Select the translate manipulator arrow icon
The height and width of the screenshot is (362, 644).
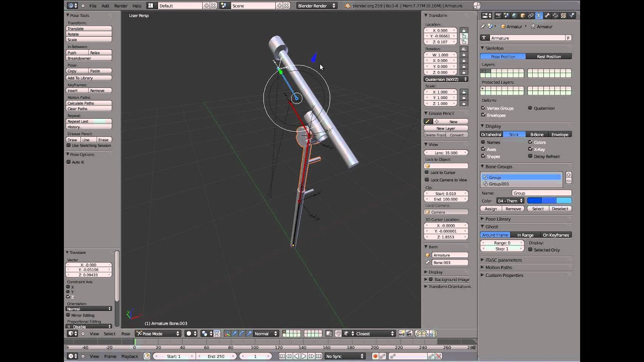tap(234, 333)
